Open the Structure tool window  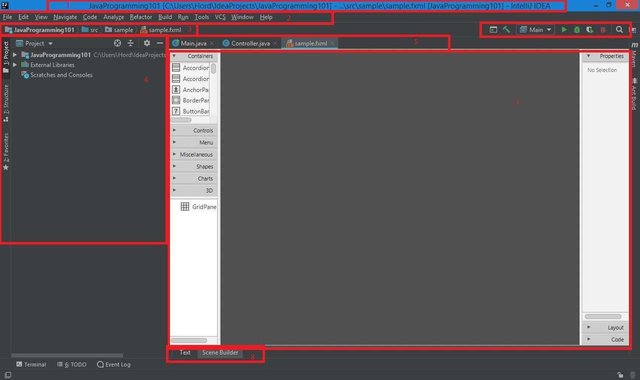click(6, 103)
